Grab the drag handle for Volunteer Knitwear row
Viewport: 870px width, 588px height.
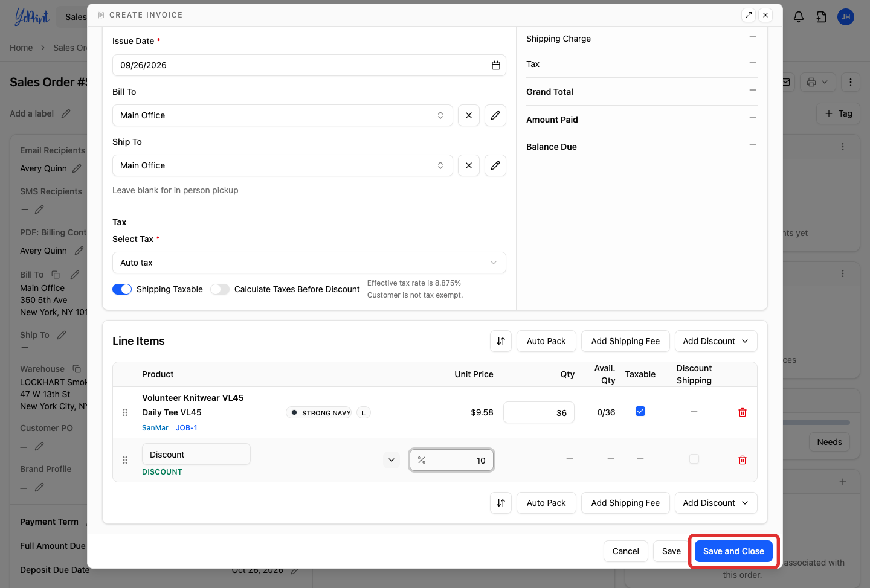point(125,412)
